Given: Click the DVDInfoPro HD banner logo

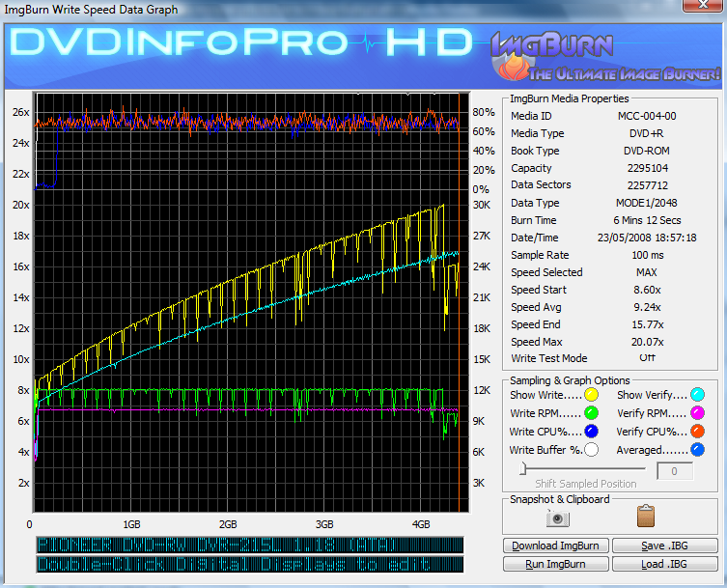Looking at the screenshot, I should (241, 42).
